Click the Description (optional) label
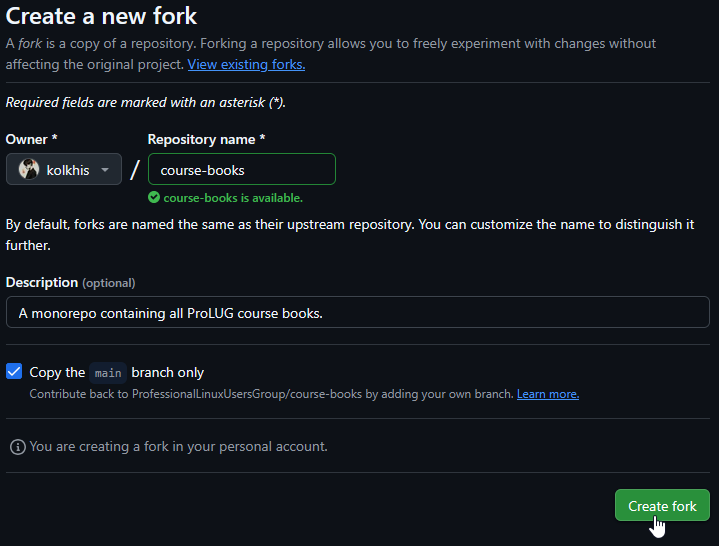Image resolution: width=719 pixels, height=546 pixels. point(70,283)
